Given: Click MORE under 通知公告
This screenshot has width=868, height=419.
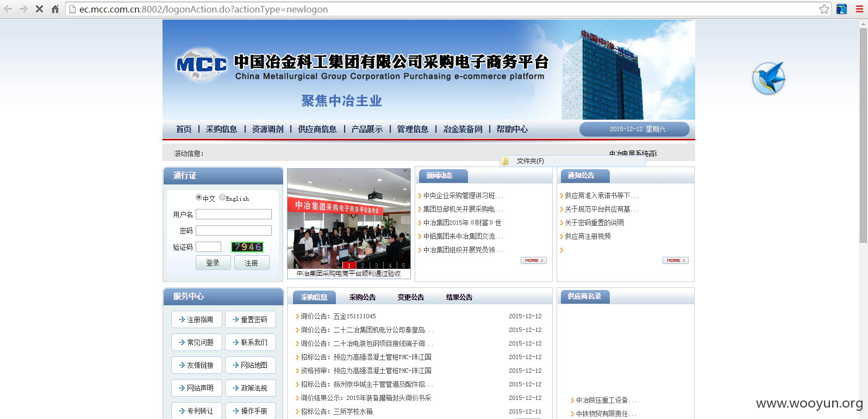Looking at the screenshot, I should click(676, 260).
